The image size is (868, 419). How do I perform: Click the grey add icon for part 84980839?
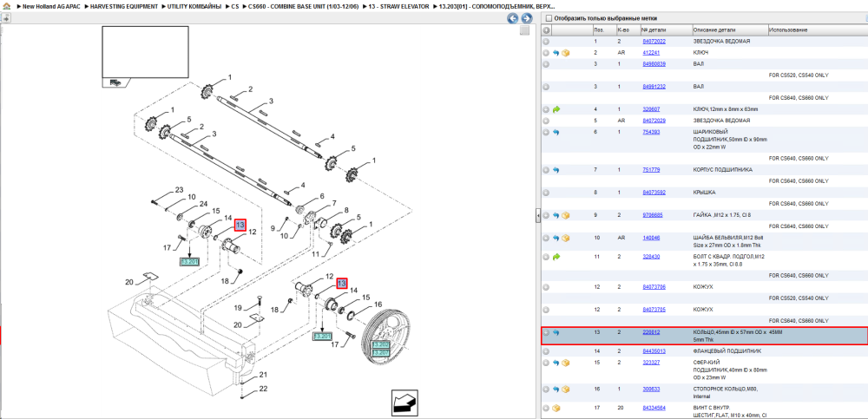(546, 64)
